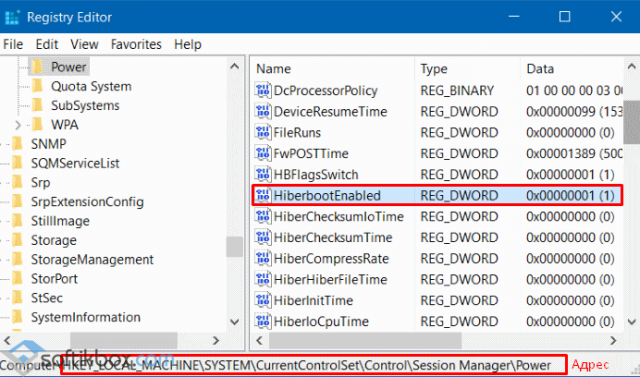Click the Quota System folder icon
This screenshot has height=377, width=640.
click(x=38, y=86)
